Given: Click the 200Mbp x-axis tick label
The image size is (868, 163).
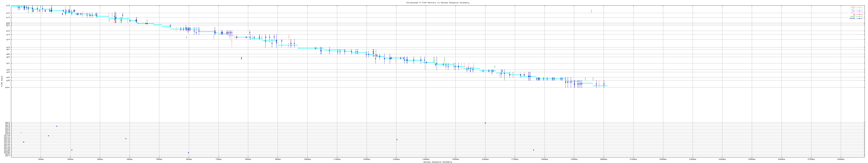Looking at the screenshot, I should point(604,159).
